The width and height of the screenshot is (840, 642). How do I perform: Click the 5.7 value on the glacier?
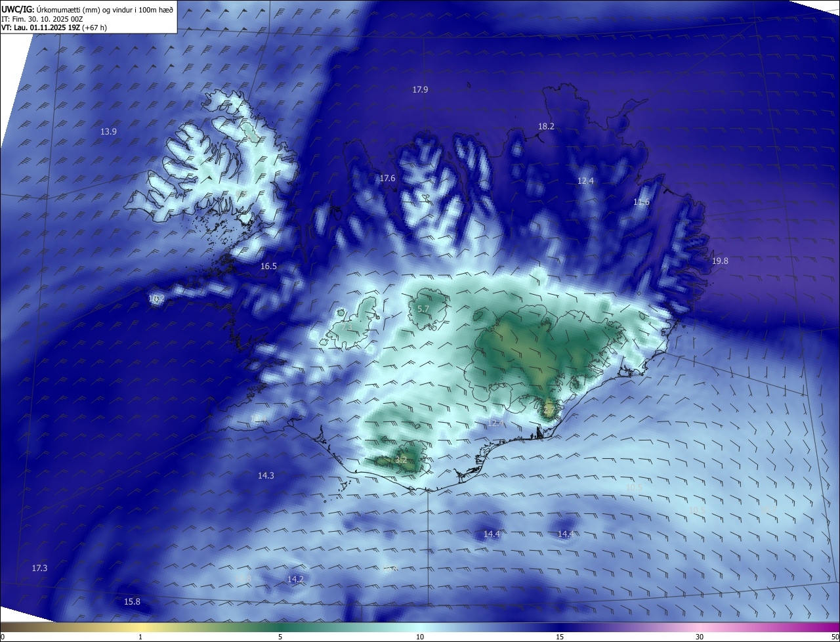(423, 309)
